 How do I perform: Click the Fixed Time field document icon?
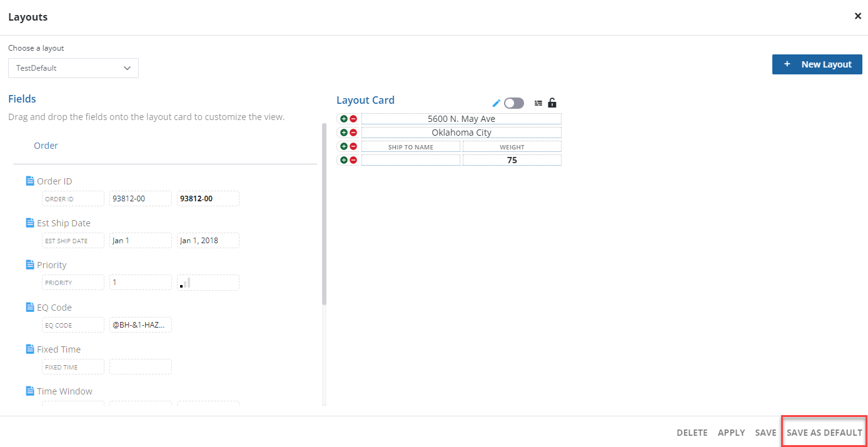pyautogui.click(x=29, y=349)
